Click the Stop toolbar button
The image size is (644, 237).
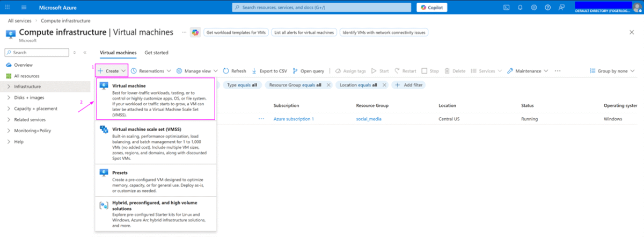(x=430, y=70)
